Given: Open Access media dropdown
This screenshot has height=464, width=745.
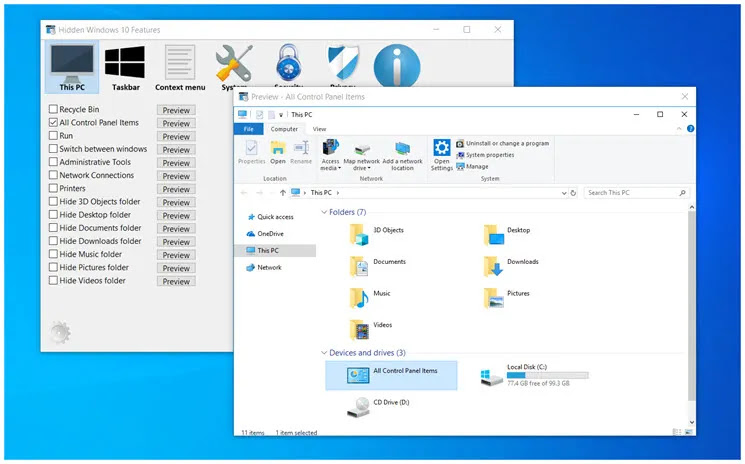Looking at the screenshot, I should point(331,156).
